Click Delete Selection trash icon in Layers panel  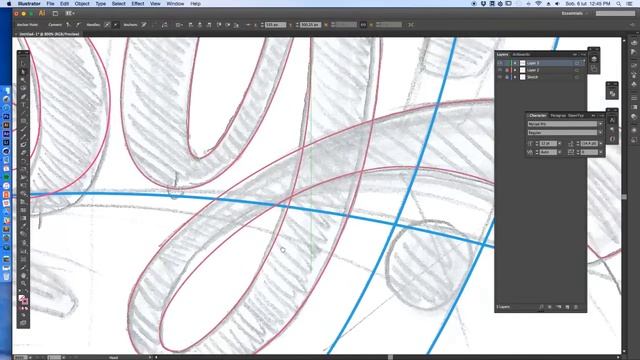click(576, 307)
